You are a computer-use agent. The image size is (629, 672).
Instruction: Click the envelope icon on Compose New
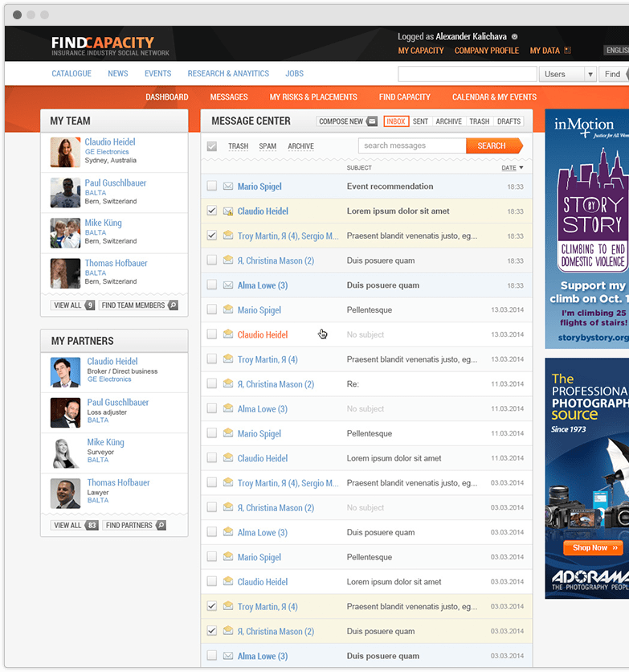pos(371,121)
